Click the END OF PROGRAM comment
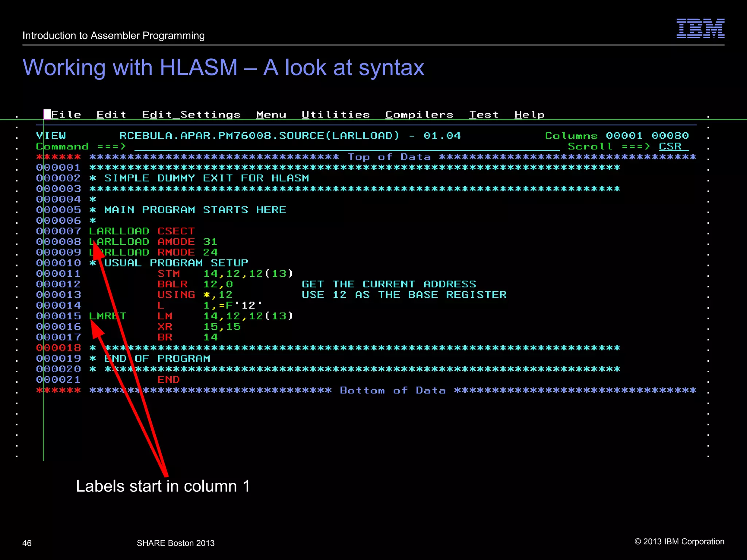747x560 pixels. [x=157, y=358]
